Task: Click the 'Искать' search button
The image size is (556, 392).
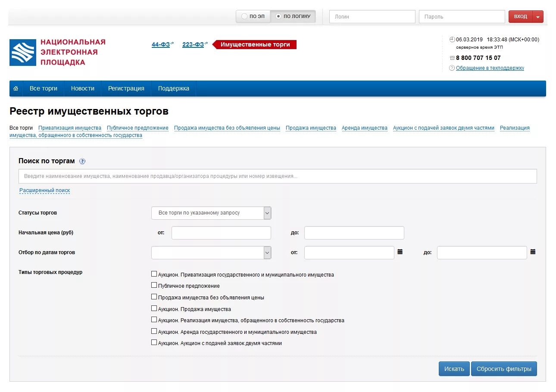Action: [454, 369]
